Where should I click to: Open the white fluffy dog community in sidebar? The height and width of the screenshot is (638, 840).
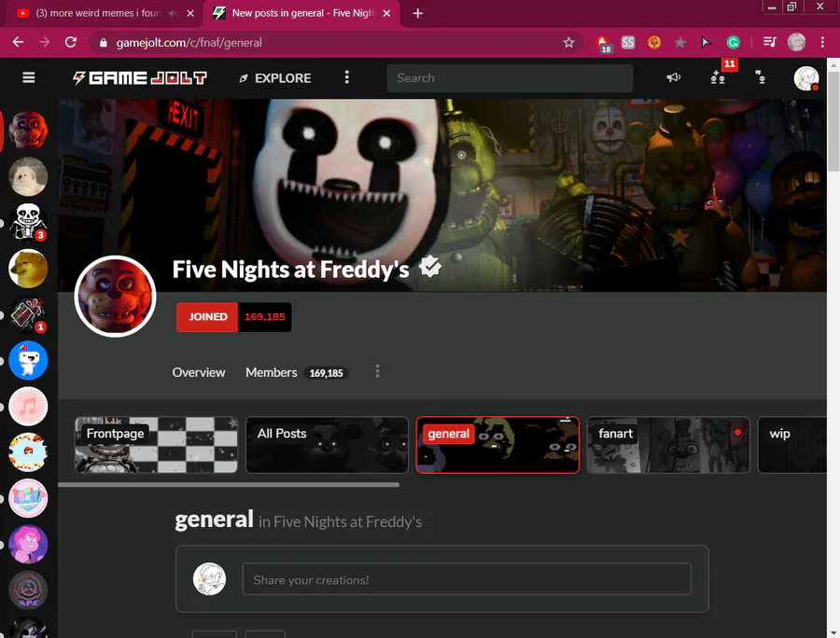point(28,176)
